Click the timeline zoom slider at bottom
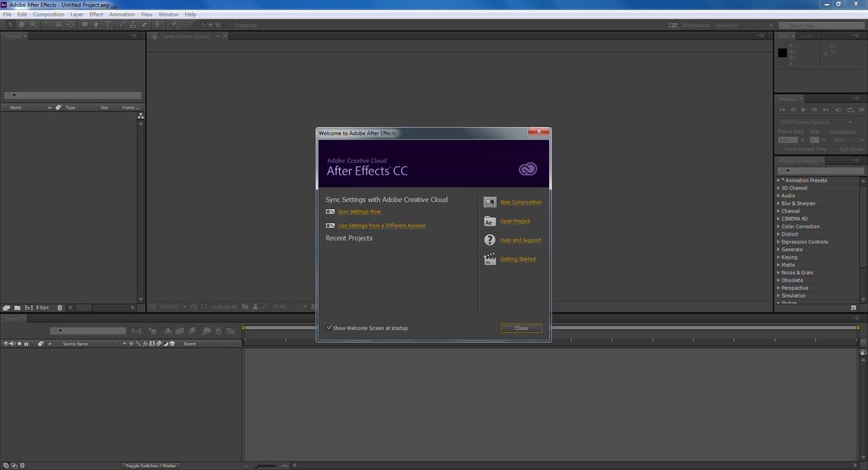This screenshot has width=868, height=470. [265, 465]
